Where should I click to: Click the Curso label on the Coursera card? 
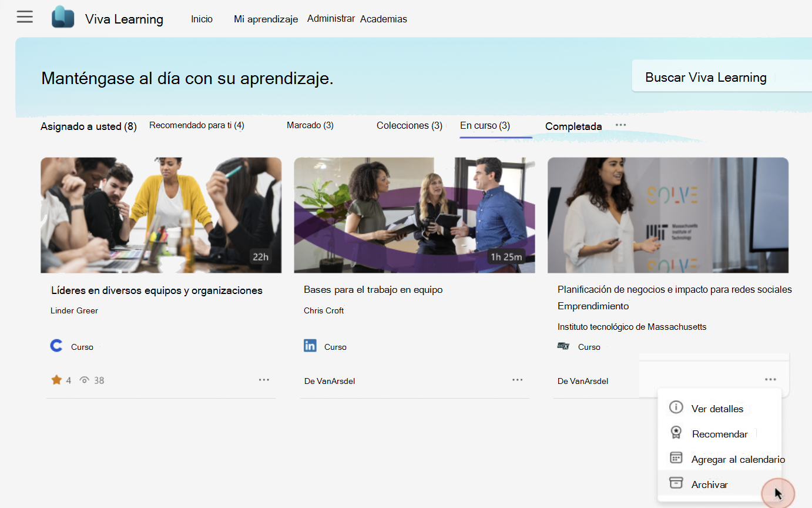click(82, 347)
